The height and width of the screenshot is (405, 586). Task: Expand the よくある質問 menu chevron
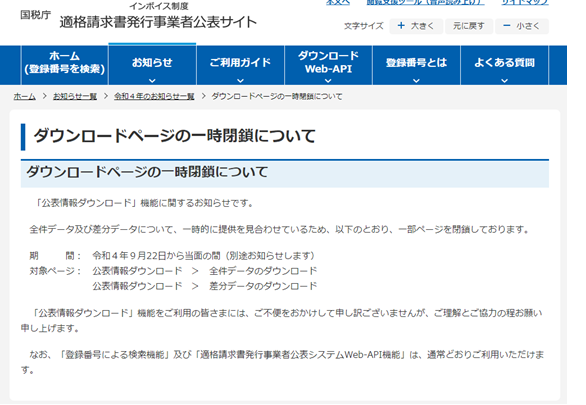point(505,80)
